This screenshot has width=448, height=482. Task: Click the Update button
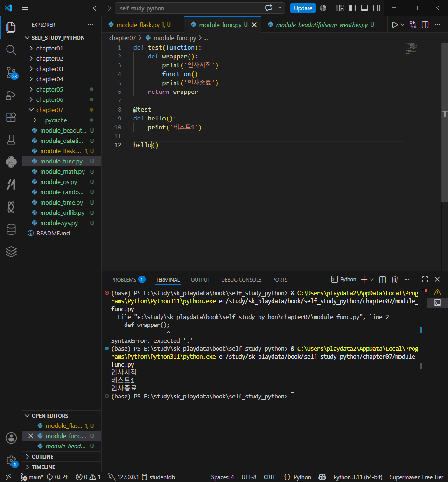point(303,8)
